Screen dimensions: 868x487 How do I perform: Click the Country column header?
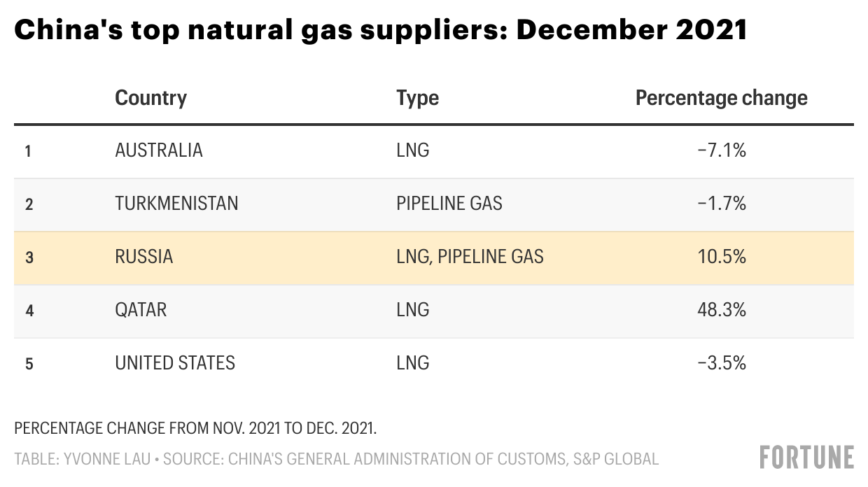(x=150, y=97)
